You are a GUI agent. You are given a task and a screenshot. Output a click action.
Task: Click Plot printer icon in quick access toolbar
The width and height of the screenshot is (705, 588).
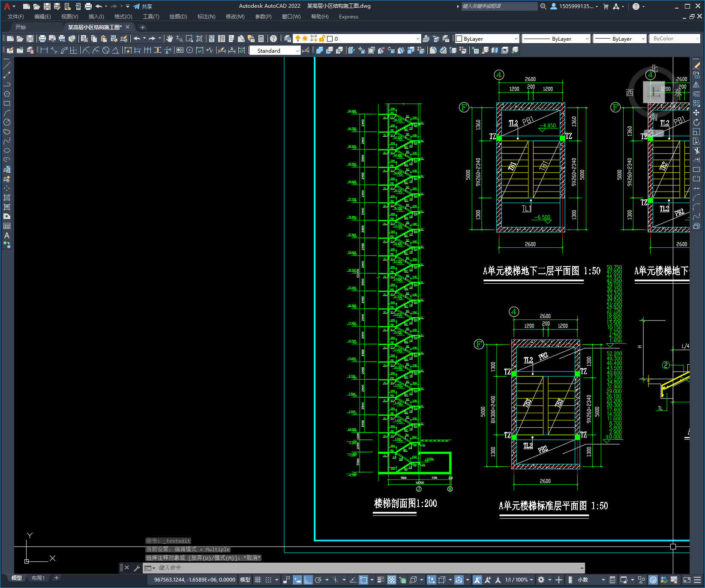[x=88, y=6]
